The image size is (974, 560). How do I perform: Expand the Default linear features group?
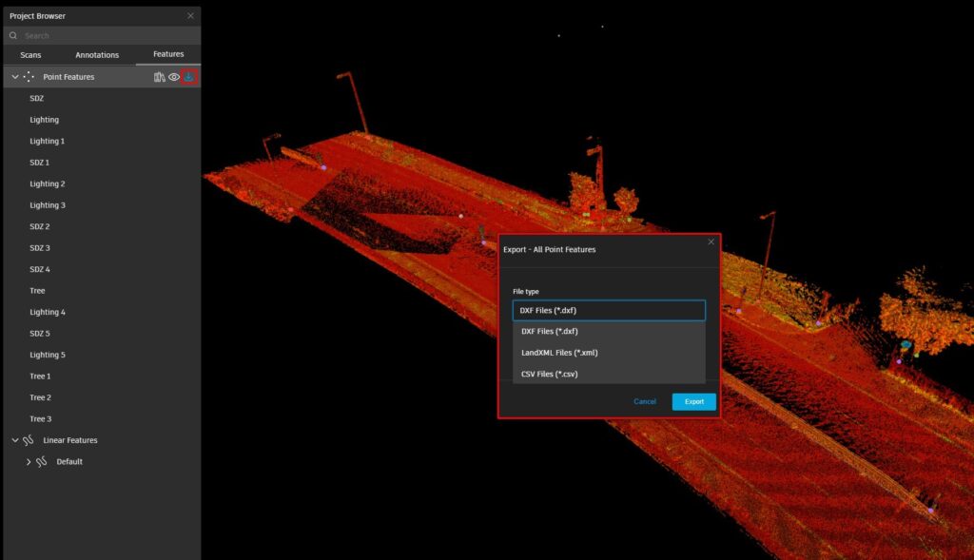(x=29, y=462)
